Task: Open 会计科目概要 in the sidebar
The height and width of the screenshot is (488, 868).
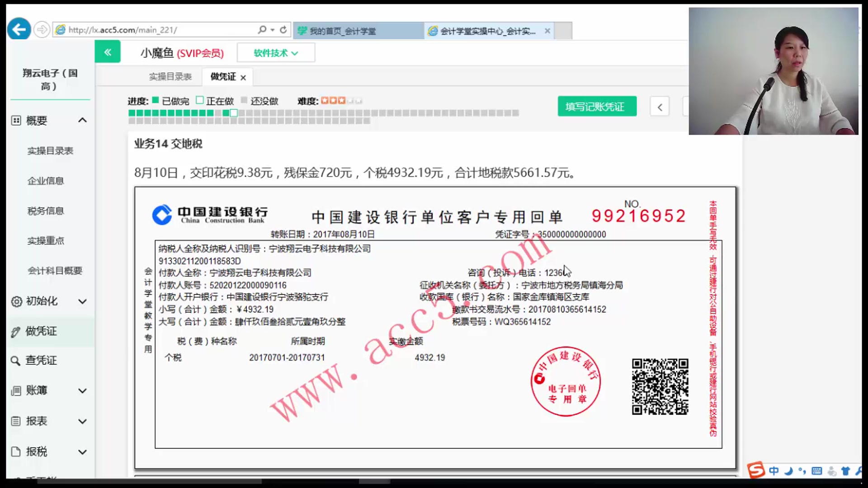Action: pos(55,271)
